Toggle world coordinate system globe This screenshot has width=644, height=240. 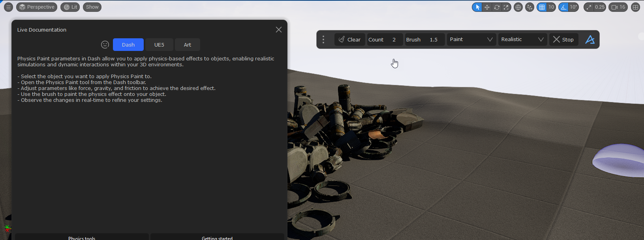pyautogui.click(x=518, y=7)
